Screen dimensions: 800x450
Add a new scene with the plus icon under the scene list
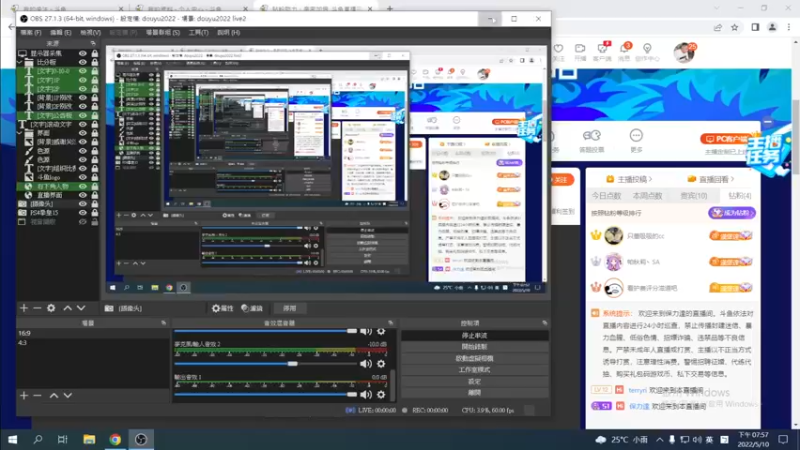pyautogui.click(x=24, y=395)
